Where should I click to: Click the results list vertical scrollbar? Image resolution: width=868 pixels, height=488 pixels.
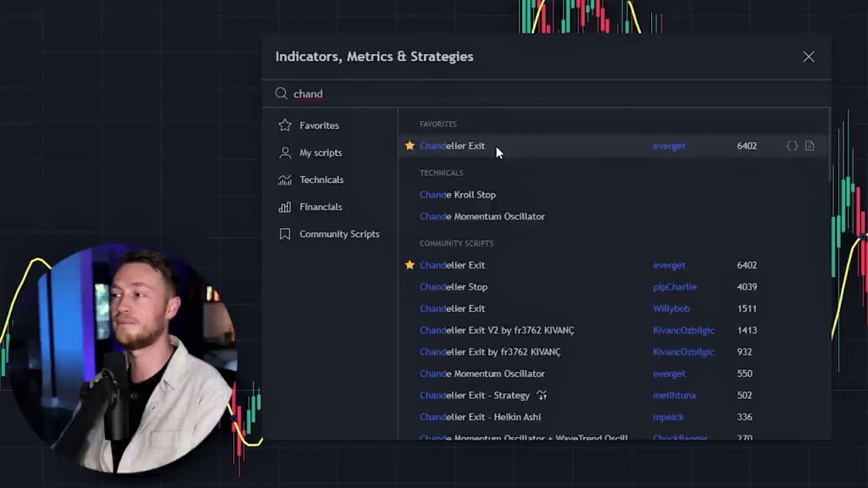point(828,144)
